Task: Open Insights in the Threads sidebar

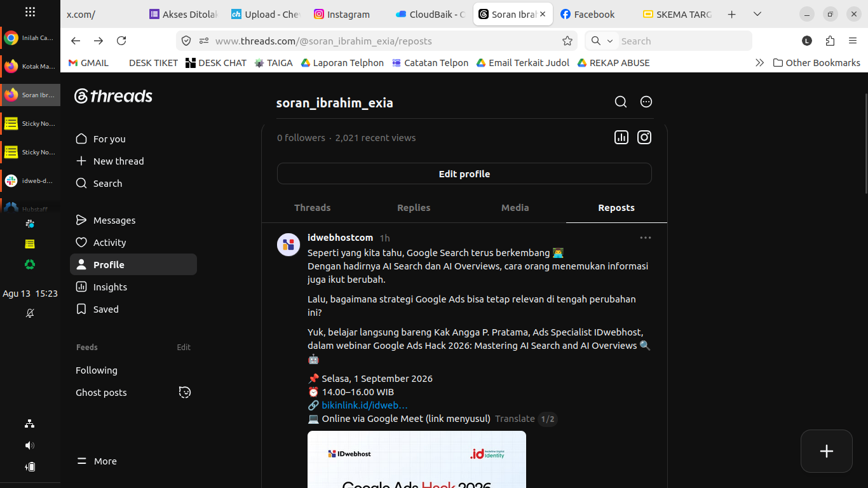Action: pos(133,287)
